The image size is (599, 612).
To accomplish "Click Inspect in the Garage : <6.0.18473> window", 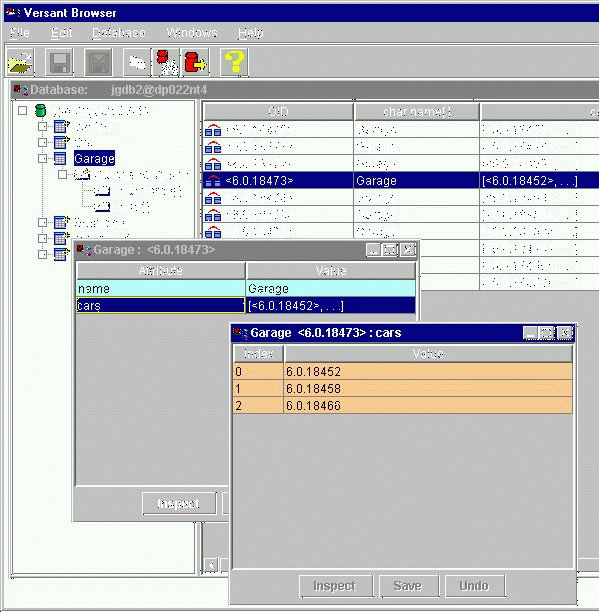I will point(179,503).
